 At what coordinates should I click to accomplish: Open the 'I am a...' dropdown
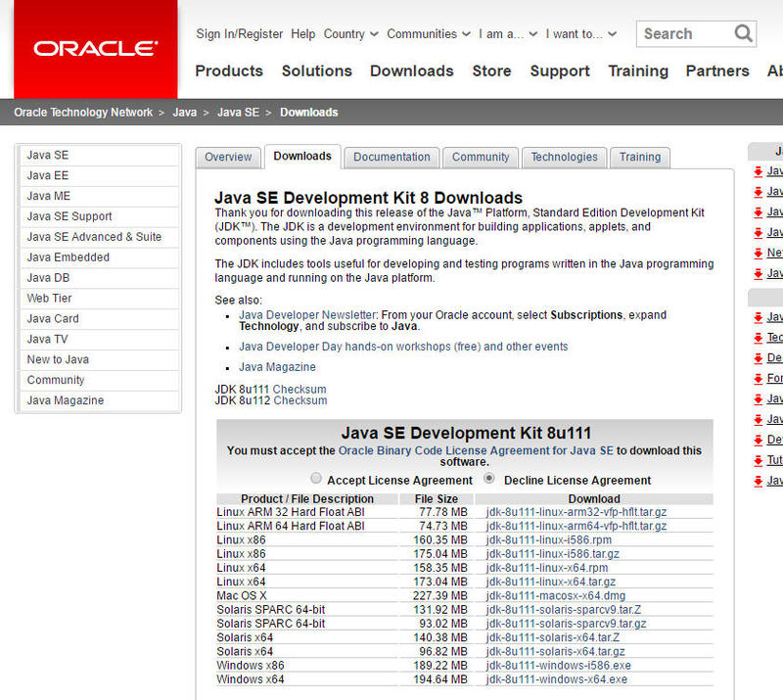coord(508,34)
